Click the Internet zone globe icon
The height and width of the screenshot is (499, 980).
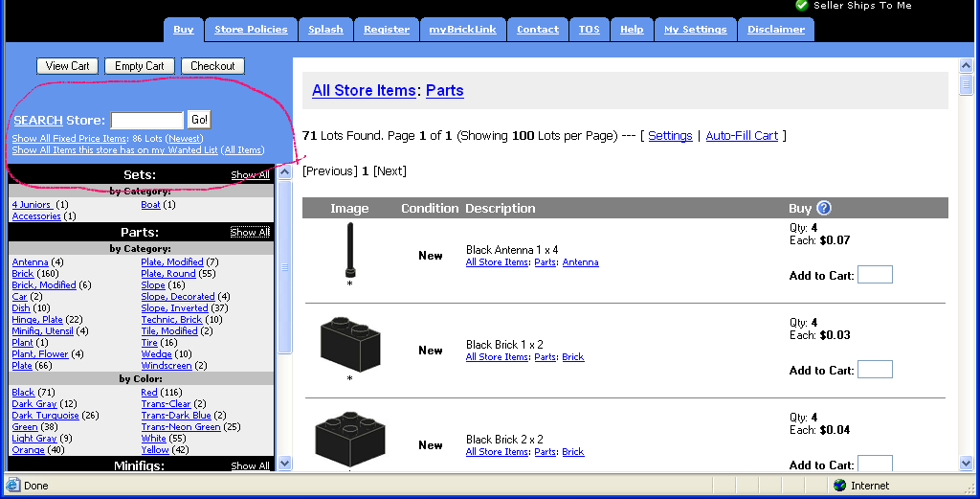(x=840, y=486)
